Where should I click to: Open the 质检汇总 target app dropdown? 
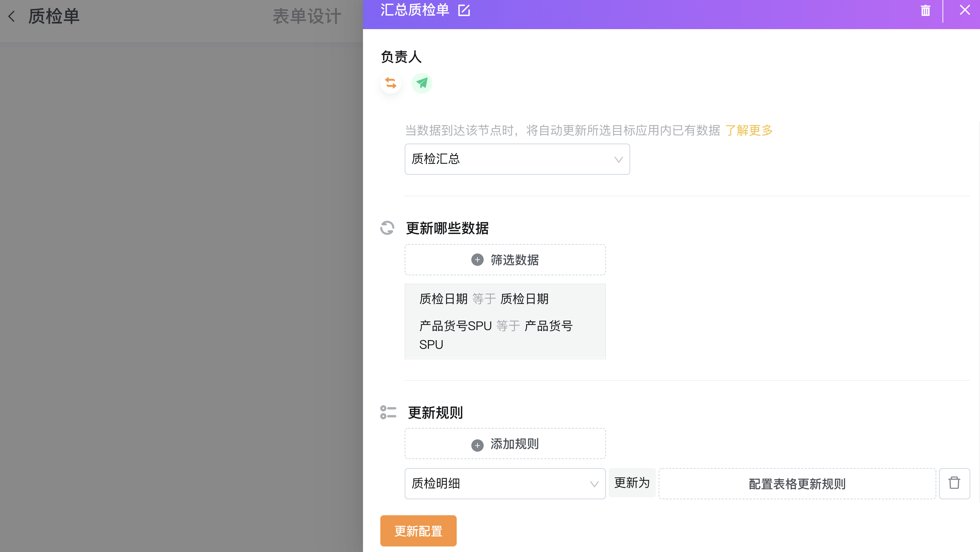(517, 159)
